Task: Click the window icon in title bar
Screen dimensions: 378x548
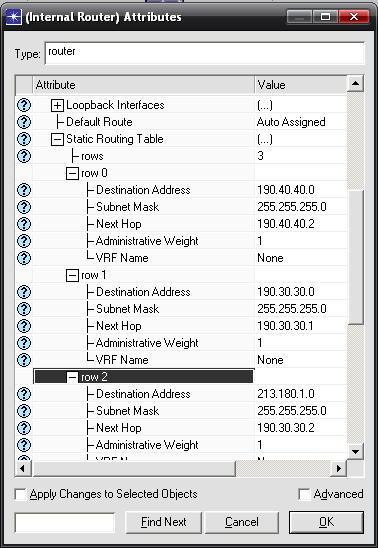Action: click(x=14, y=17)
